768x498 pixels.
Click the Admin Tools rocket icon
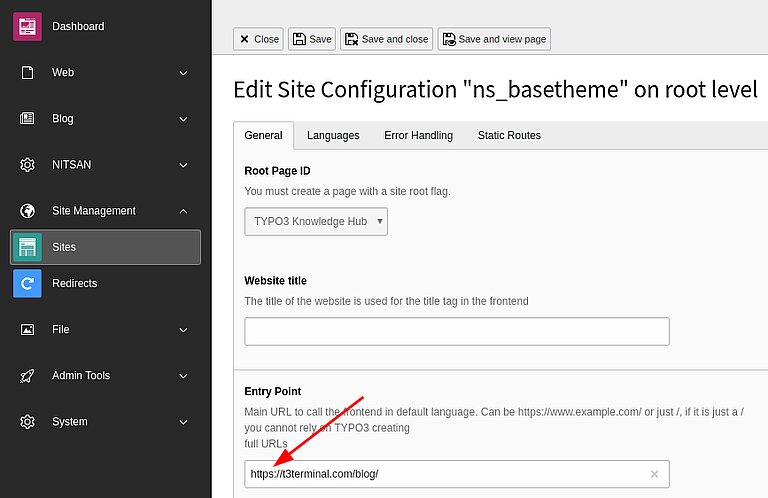tap(27, 376)
